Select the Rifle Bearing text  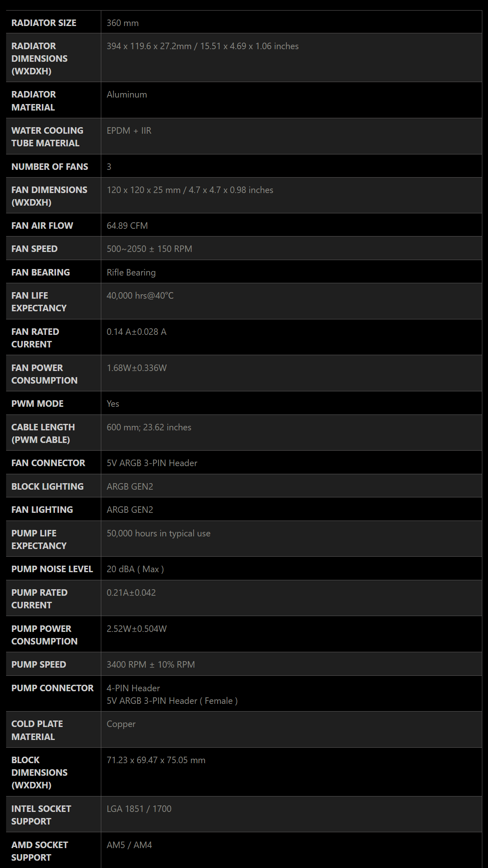point(131,272)
